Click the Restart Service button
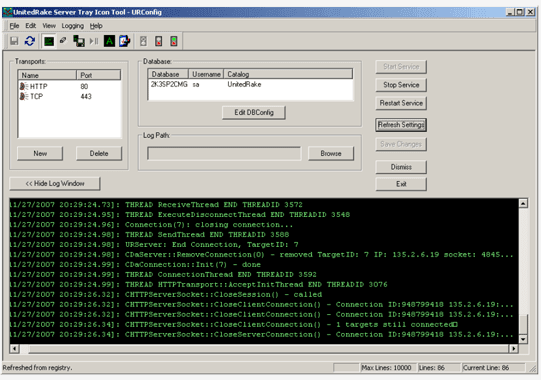This screenshot has width=541, height=380. (401, 103)
